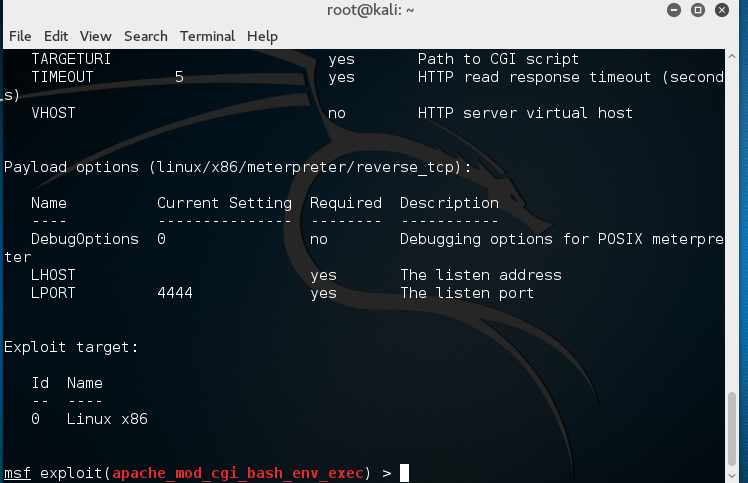Viewport: 748px width, 483px height.
Task: Click the 'Required' column header
Action: pyautogui.click(x=346, y=203)
